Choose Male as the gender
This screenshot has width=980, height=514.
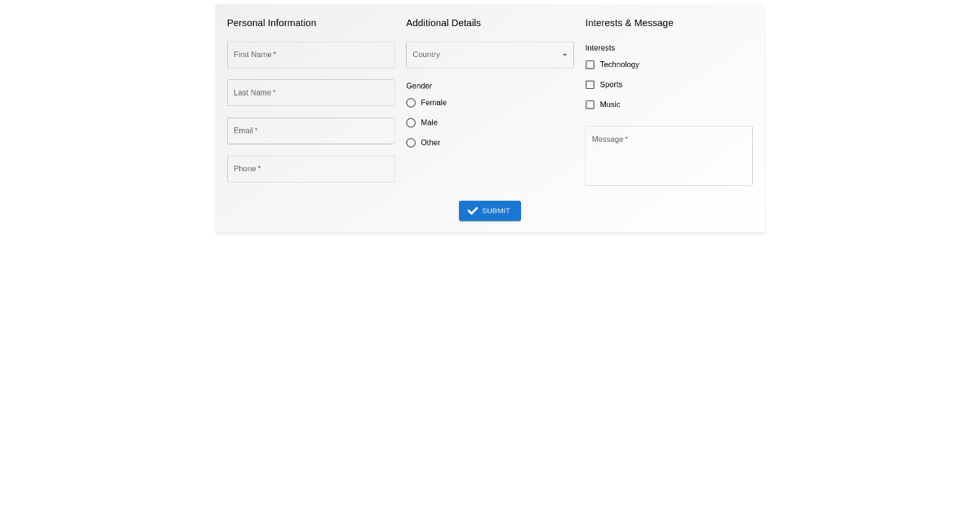tap(411, 122)
